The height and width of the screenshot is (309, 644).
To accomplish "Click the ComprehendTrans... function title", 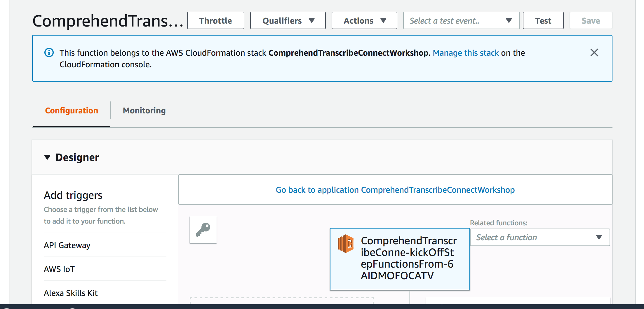I will click(108, 21).
